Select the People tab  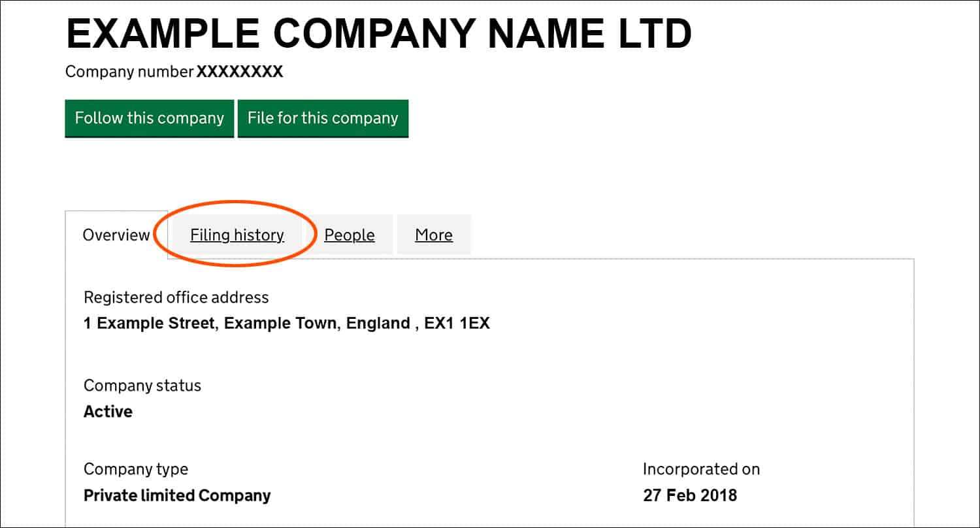click(x=350, y=235)
